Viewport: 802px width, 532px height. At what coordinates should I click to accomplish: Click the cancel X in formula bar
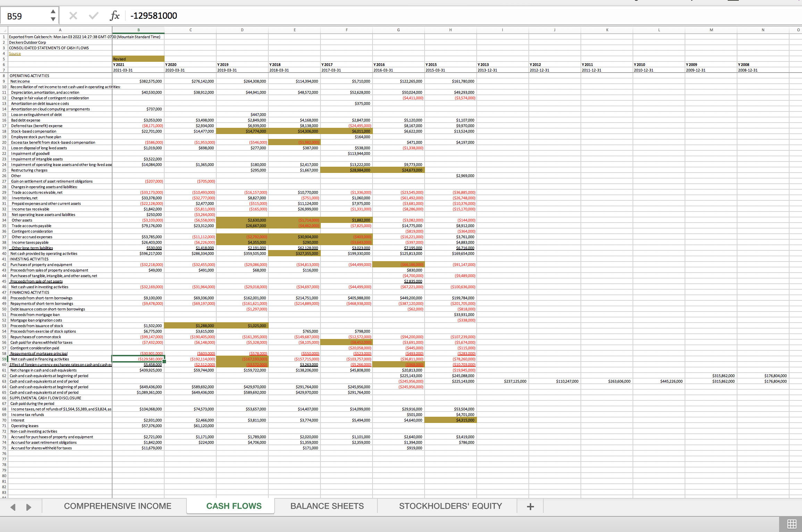pyautogui.click(x=73, y=16)
